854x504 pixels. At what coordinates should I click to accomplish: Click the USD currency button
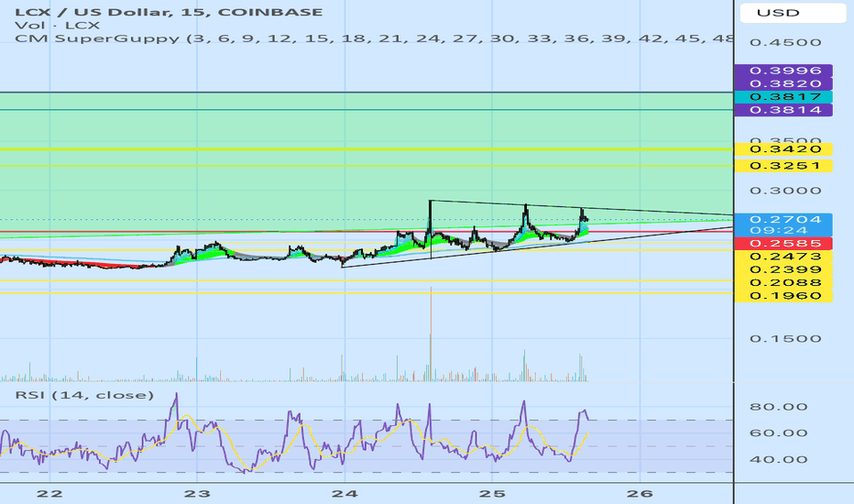coord(793,13)
